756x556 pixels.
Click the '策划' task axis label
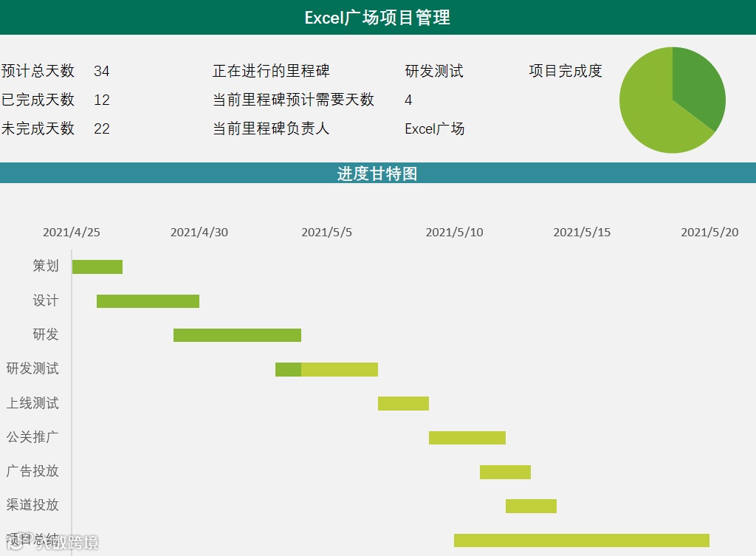pyautogui.click(x=46, y=266)
